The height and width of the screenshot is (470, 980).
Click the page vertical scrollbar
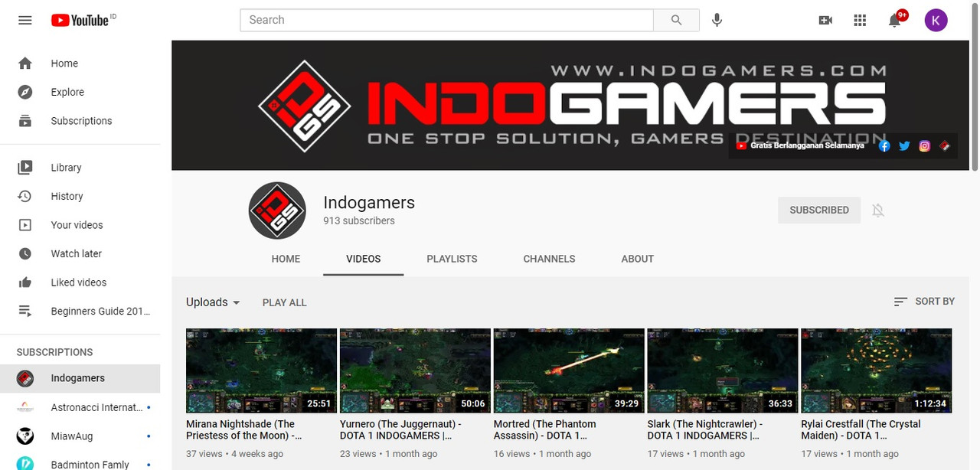tap(975, 86)
